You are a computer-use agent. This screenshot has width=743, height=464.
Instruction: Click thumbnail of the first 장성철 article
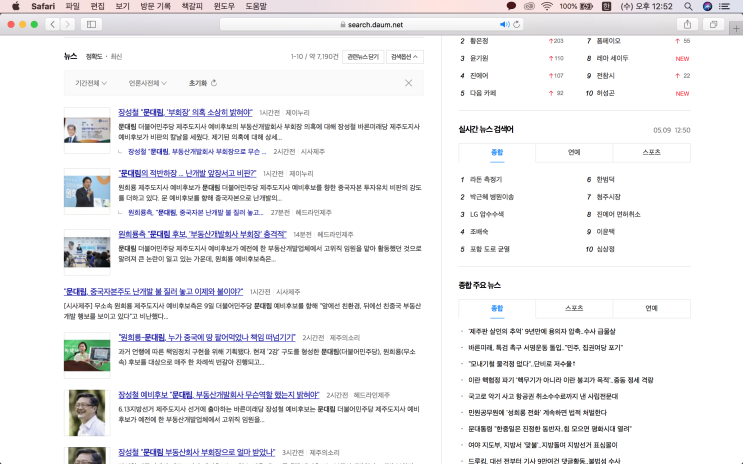tap(87, 130)
